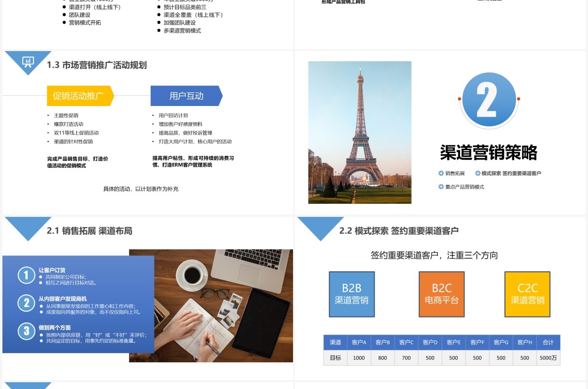
Task: Click the 渠道 header cell in table
Action: [335, 342]
